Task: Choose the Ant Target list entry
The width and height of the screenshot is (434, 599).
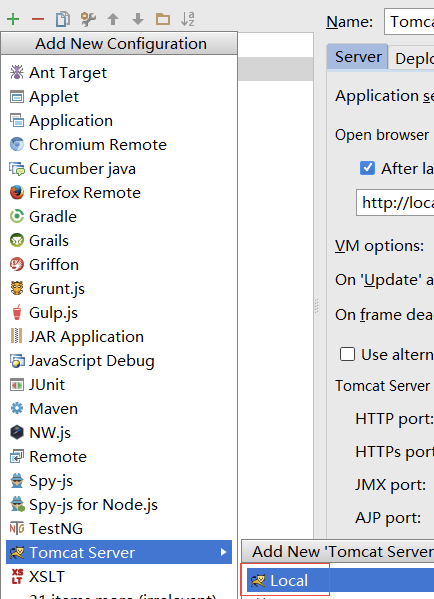Action: tap(119, 73)
